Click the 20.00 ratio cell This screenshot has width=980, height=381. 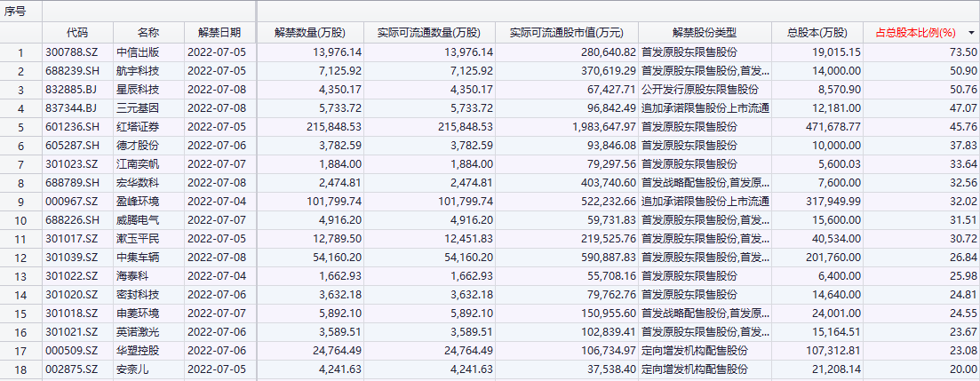[x=964, y=370]
